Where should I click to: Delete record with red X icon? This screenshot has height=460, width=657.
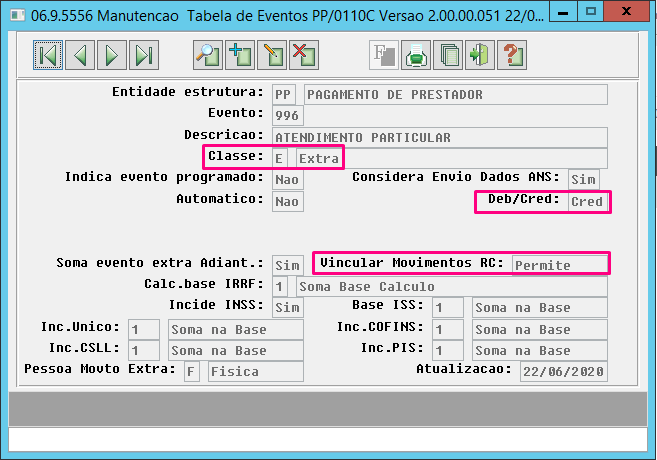pos(304,55)
